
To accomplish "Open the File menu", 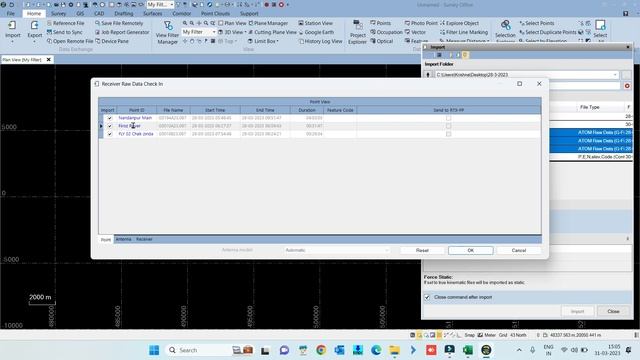I will (11, 13).
